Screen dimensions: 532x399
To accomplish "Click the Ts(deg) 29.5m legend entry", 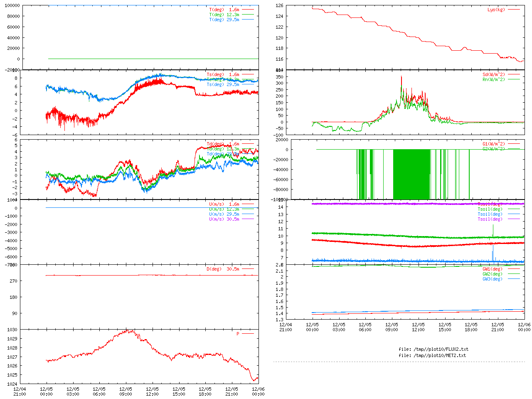I will click(223, 85).
